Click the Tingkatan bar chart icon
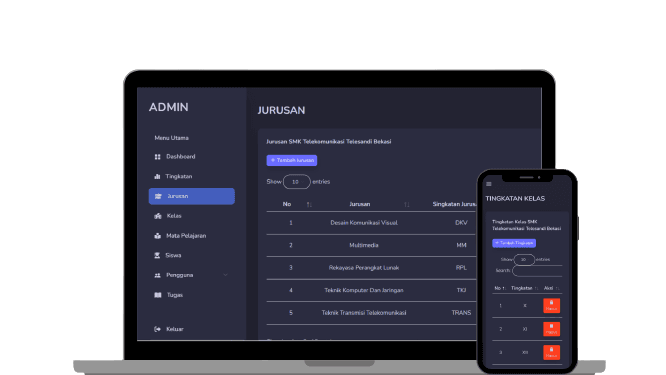Image resolution: width=666 pixels, height=375 pixels. (x=157, y=176)
